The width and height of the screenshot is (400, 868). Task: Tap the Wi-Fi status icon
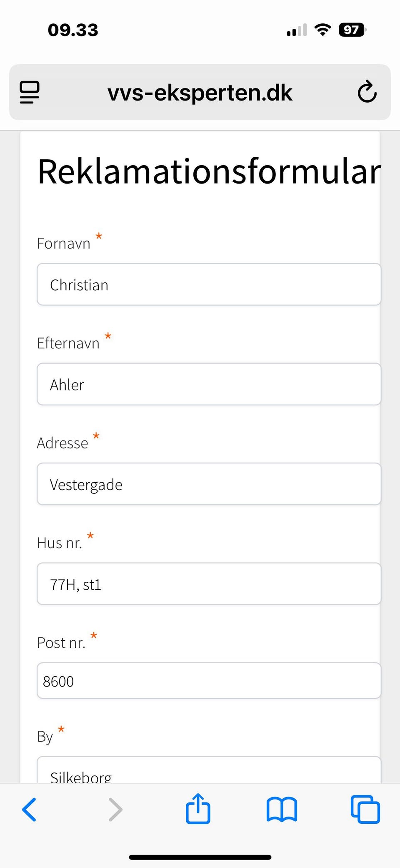coord(322,30)
